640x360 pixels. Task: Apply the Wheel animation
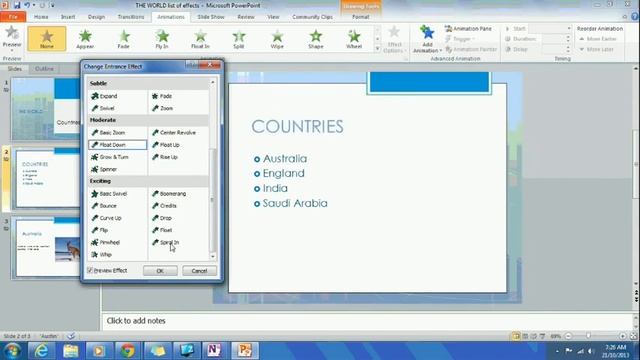click(354, 38)
